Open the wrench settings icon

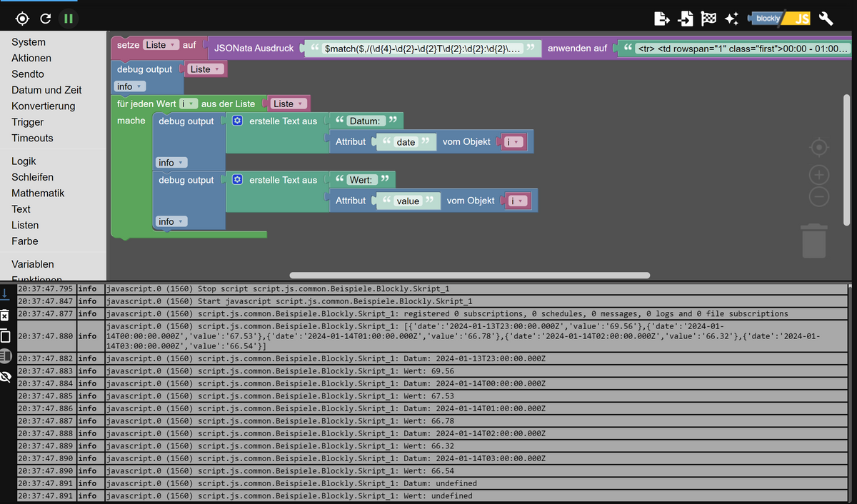click(826, 19)
